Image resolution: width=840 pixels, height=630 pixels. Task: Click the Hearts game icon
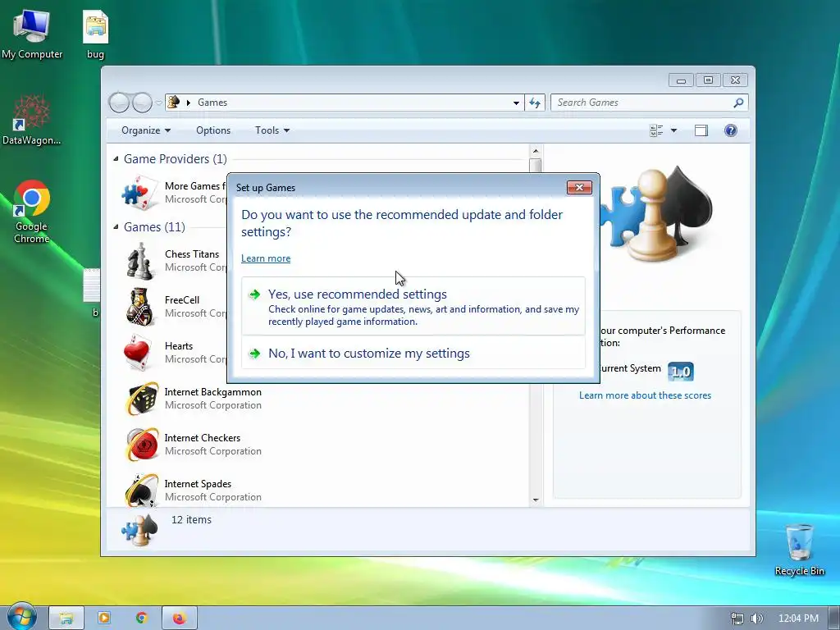(x=137, y=353)
